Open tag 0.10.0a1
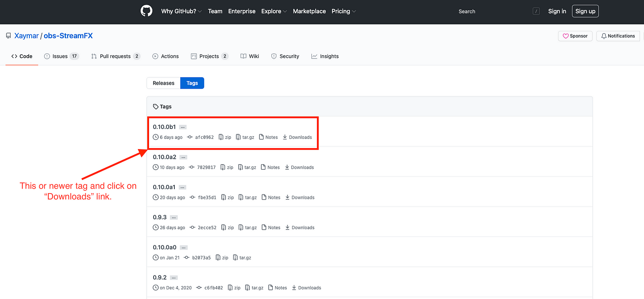This screenshot has height=299, width=644. coord(164,187)
